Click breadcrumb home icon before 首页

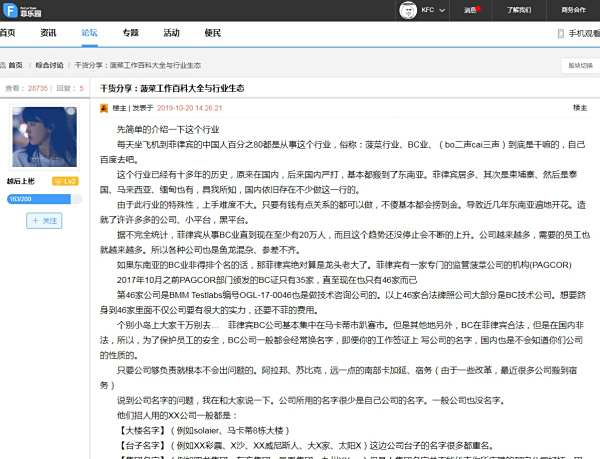point(3,65)
